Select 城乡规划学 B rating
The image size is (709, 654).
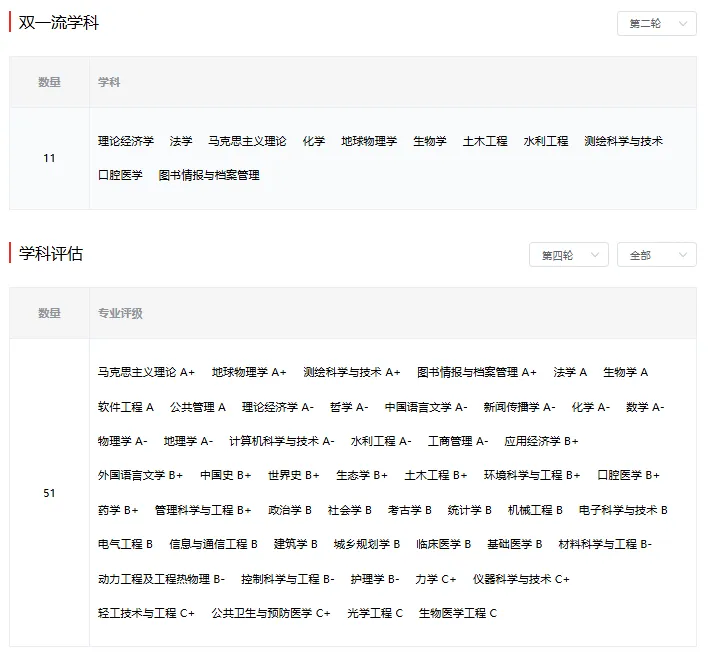(367, 544)
